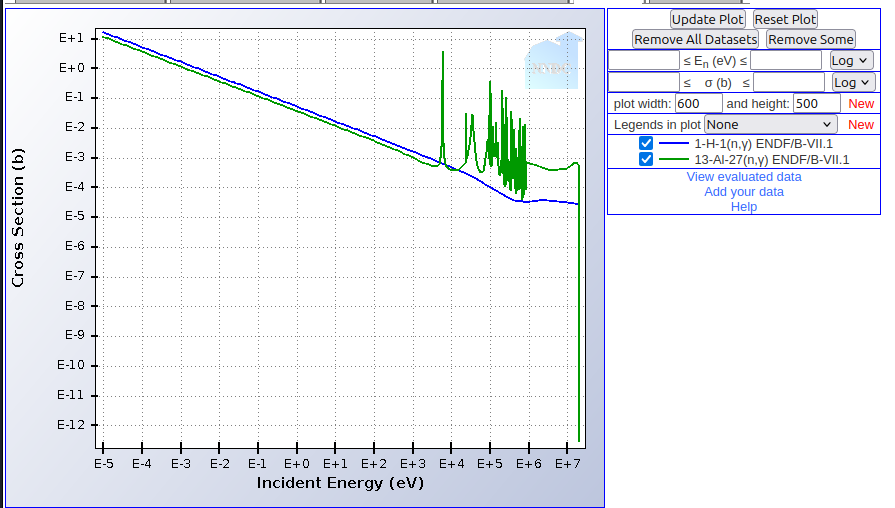Select the maximum incident energy field
The image size is (895, 508).
coord(786,60)
